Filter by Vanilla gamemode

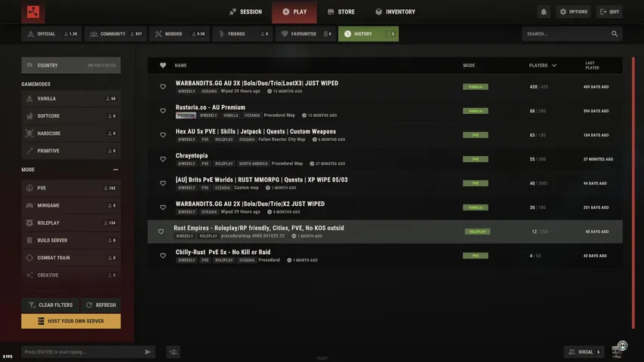(x=71, y=99)
